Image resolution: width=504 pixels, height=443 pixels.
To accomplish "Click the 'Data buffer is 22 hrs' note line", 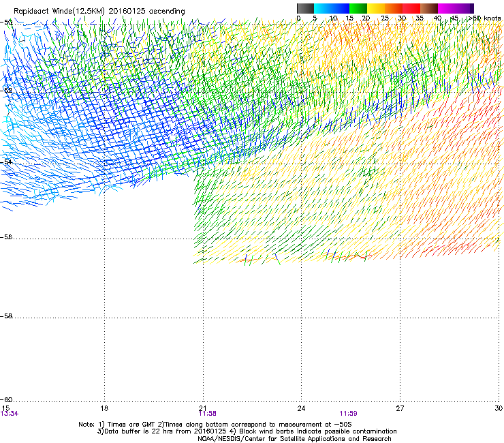I will pyautogui.click(x=247, y=431).
